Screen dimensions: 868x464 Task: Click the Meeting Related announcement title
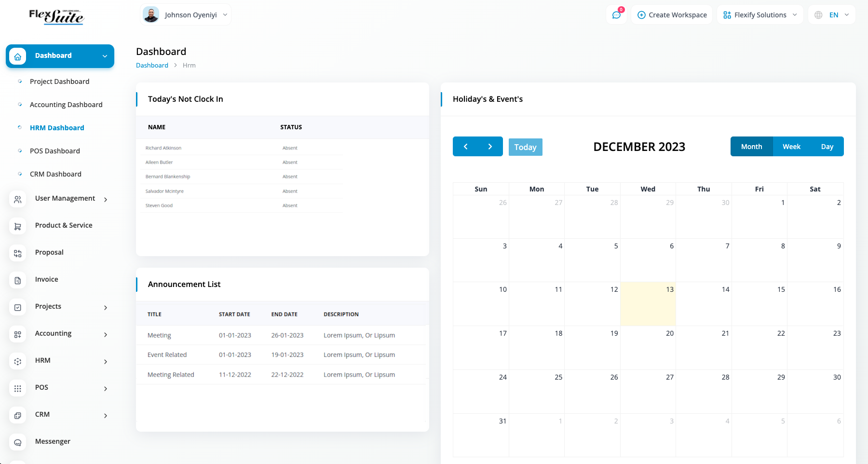171,375
